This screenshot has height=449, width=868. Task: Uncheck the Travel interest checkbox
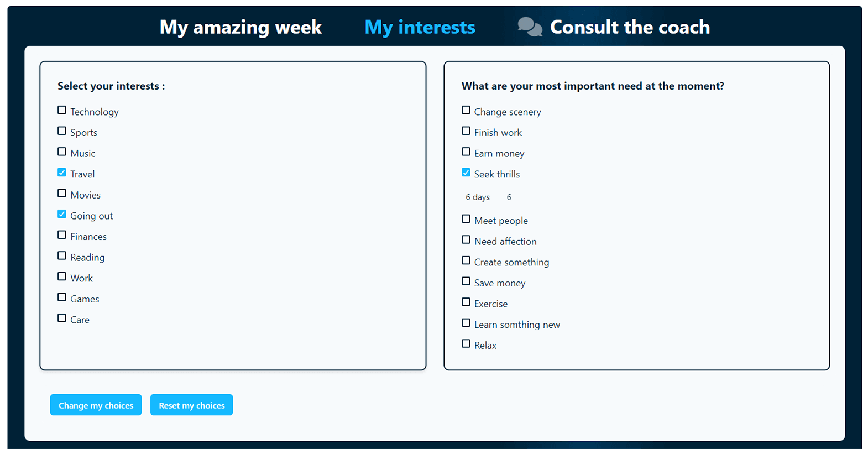click(62, 173)
